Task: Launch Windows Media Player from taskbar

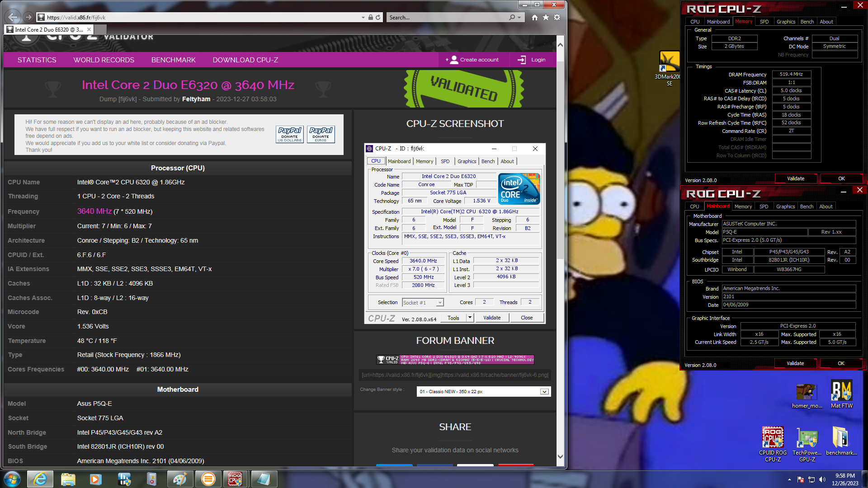Action: 95,479
